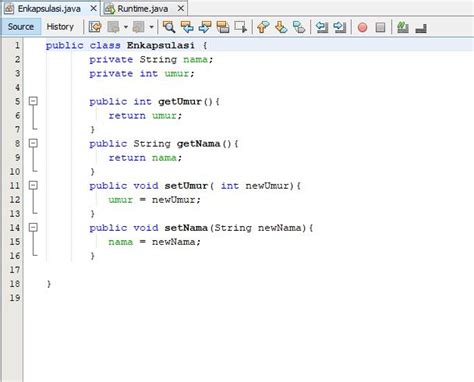Close the Runtime.java tab

(x=181, y=8)
